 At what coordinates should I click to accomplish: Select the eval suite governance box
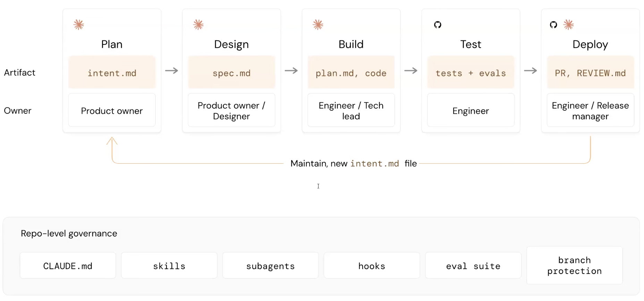click(x=473, y=265)
